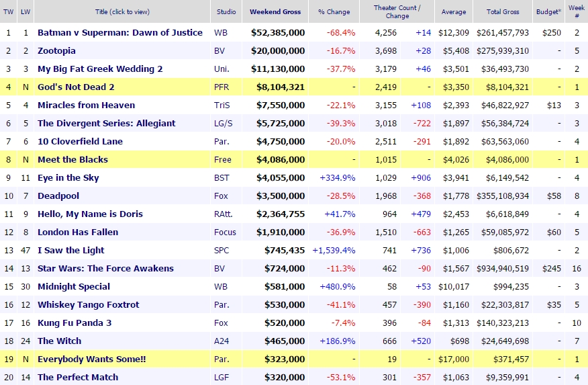Select the LGF studio cell
Viewport: 588px width, 385px height.
(222, 377)
